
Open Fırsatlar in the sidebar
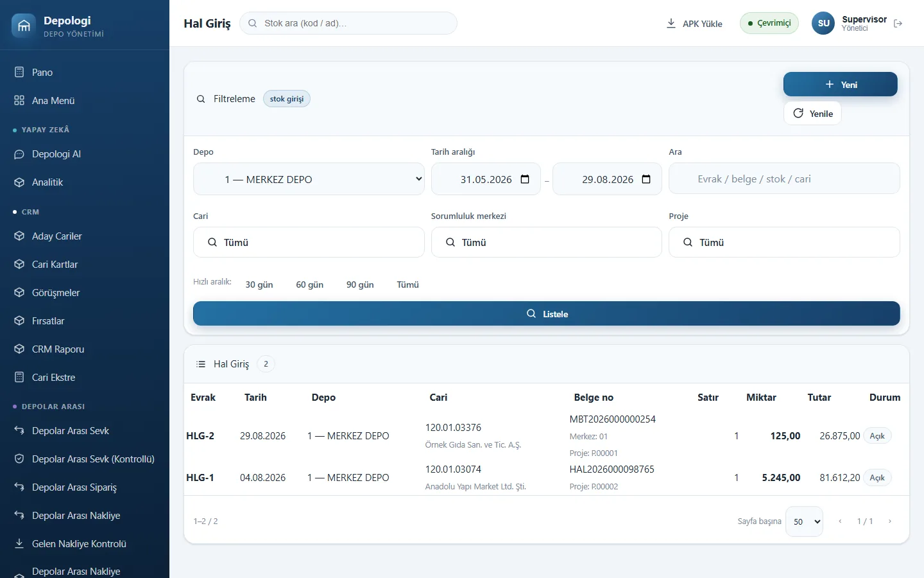coord(85,321)
